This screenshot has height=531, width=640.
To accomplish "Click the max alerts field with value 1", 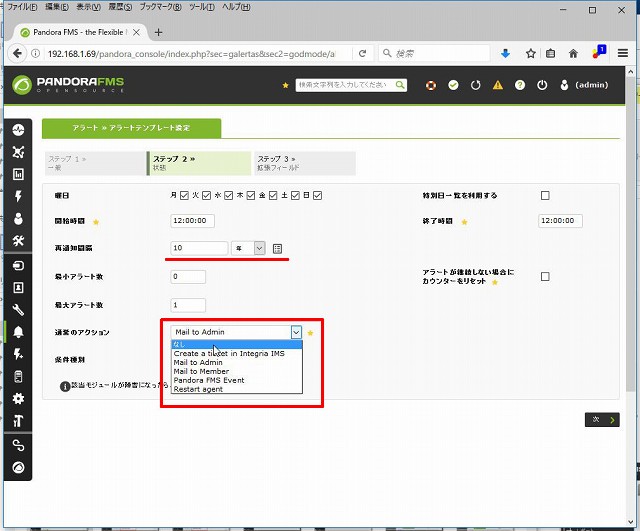I will pos(188,305).
